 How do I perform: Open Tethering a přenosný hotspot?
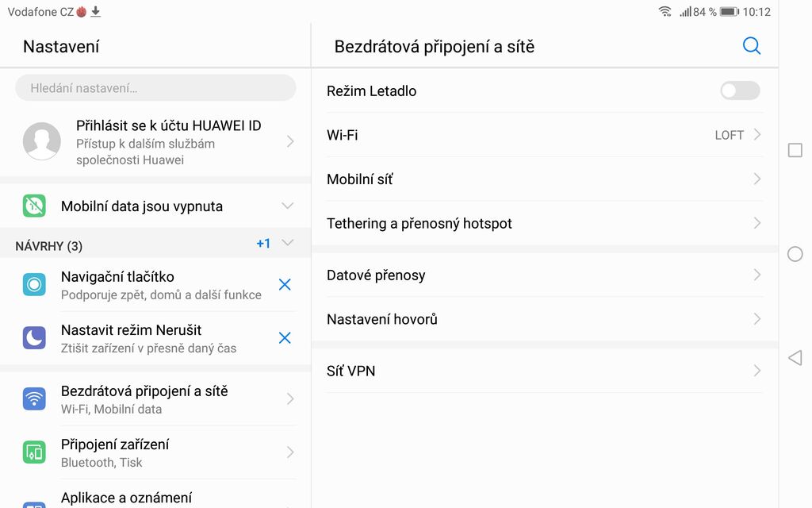[x=543, y=223]
